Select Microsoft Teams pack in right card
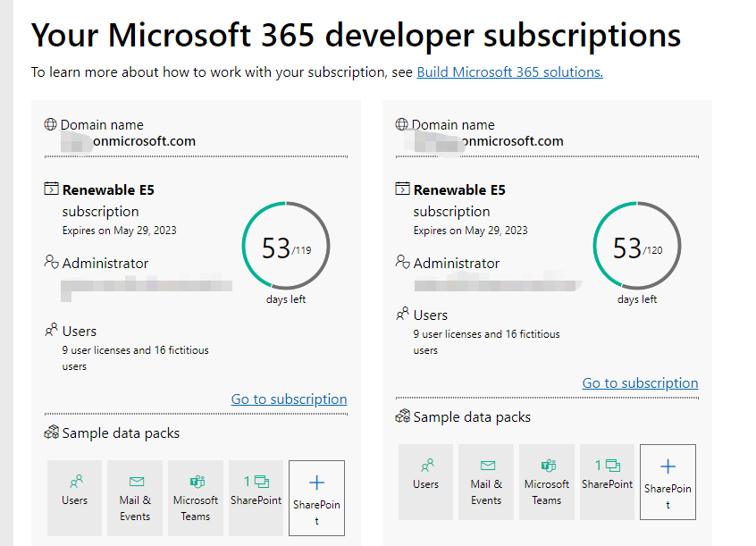The height and width of the screenshot is (546, 756). [547, 482]
